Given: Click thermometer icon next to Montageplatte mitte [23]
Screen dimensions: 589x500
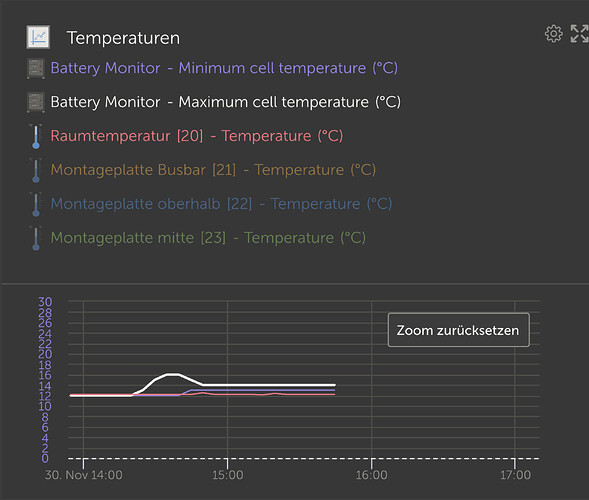Looking at the screenshot, I should coord(36,238).
